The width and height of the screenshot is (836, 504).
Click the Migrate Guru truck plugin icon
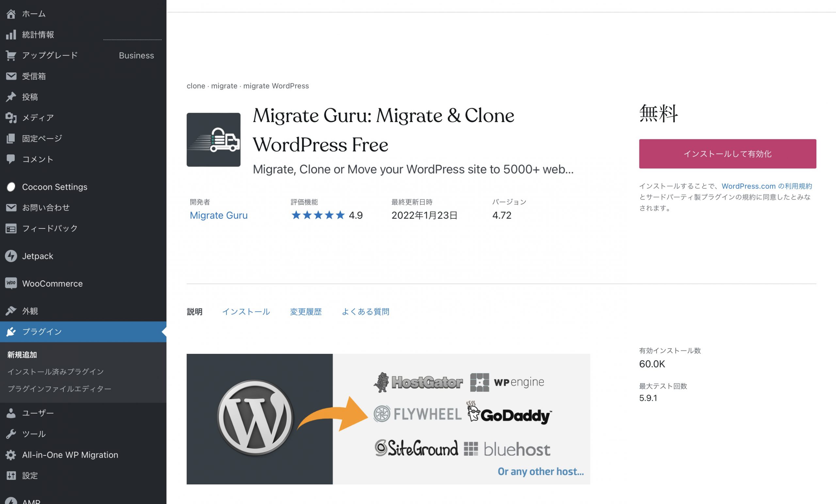point(214,140)
